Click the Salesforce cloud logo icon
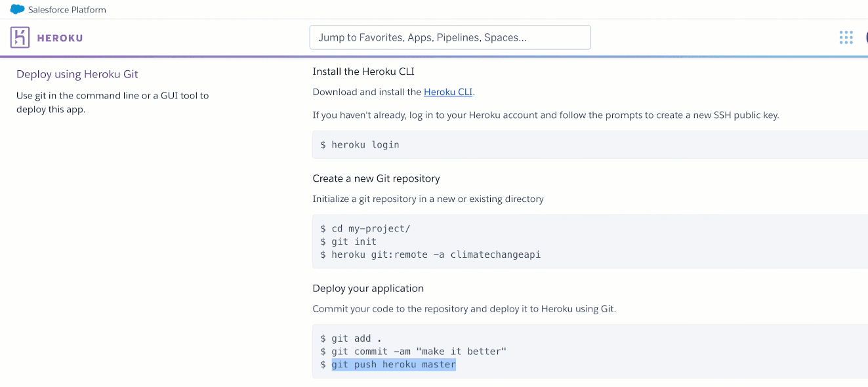 pyautogui.click(x=17, y=9)
